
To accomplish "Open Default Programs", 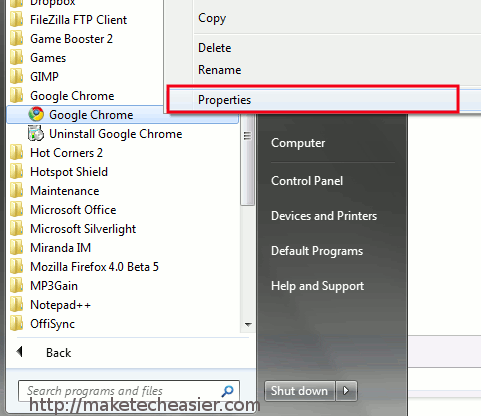I will coord(317,251).
